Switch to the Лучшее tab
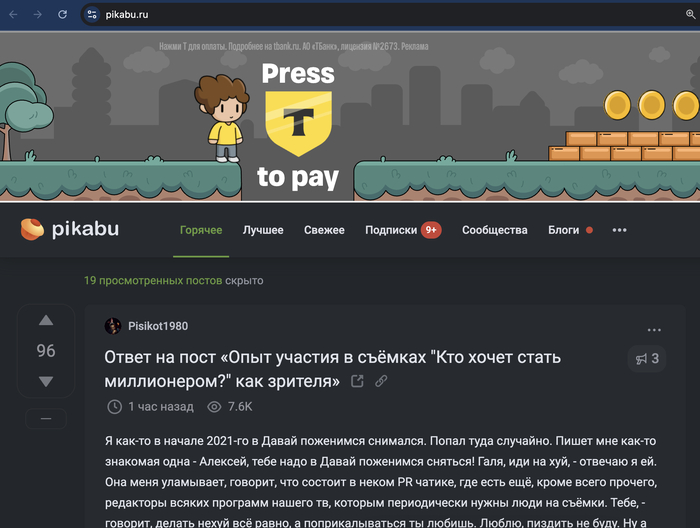Screen dimensions: 700x528 (x=263, y=230)
